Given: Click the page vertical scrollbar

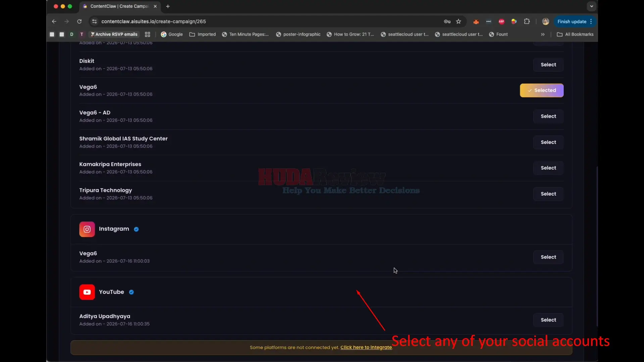Looking at the screenshot, I should point(597,246).
